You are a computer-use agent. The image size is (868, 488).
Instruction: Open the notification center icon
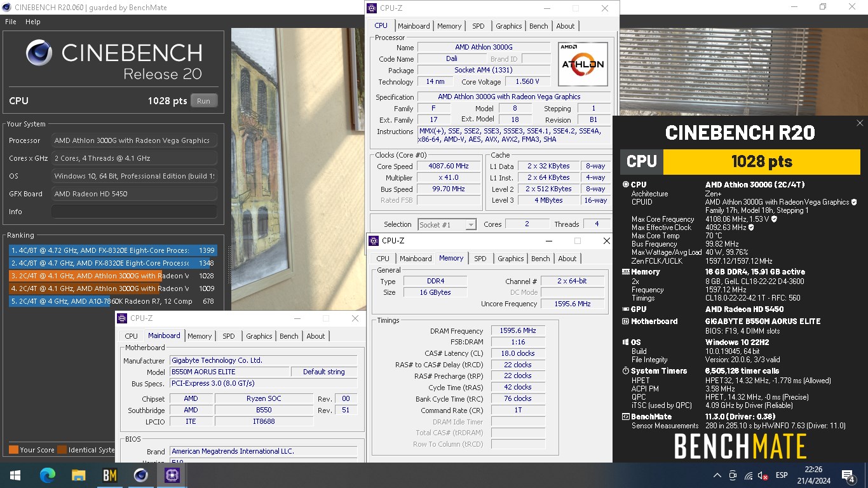click(848, 475)
